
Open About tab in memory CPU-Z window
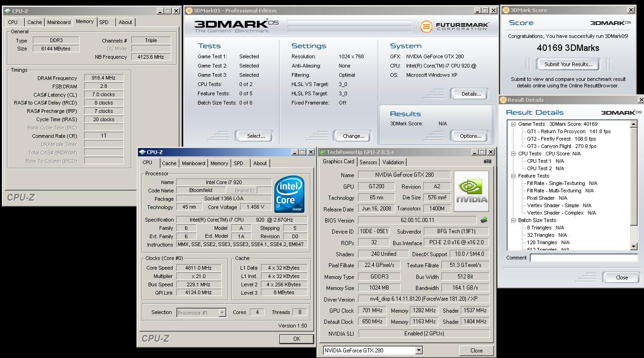[125, 22]
